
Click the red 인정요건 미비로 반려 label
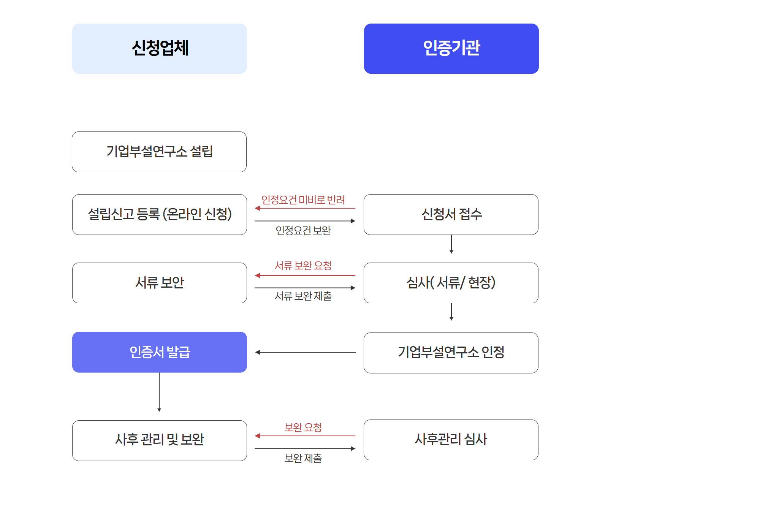click(x=303, y=200)
